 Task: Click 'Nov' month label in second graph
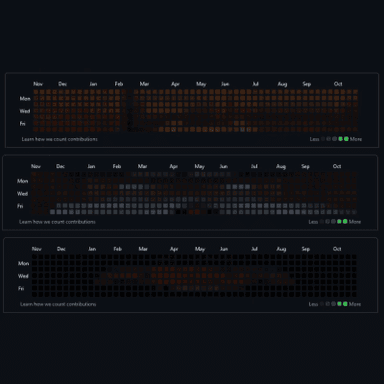point(36,166)
